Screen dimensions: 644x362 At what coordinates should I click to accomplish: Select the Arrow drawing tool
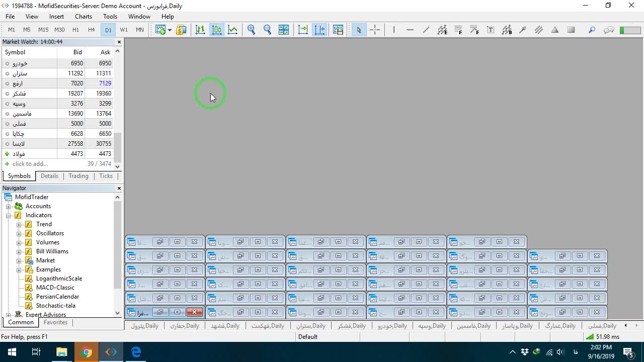[523, 30]
